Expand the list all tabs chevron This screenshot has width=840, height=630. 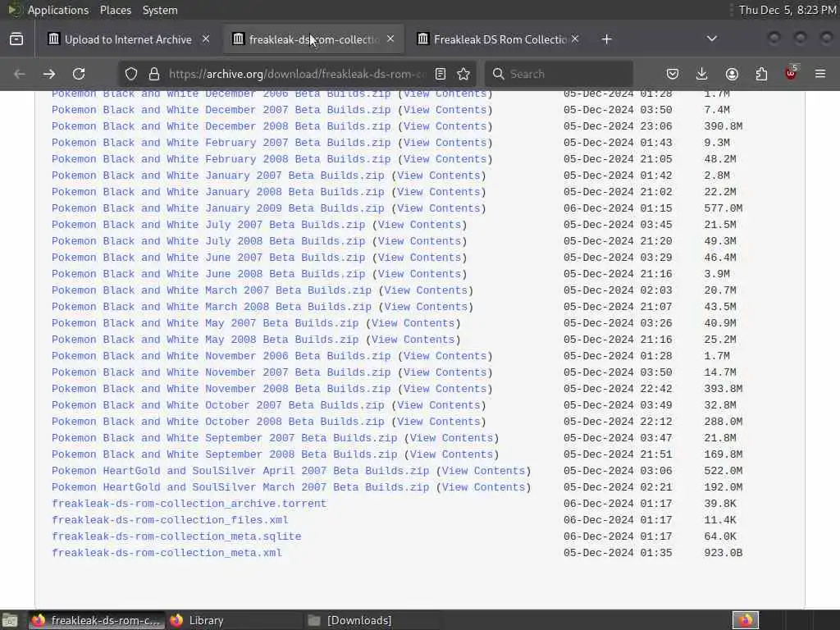point(712,39)
